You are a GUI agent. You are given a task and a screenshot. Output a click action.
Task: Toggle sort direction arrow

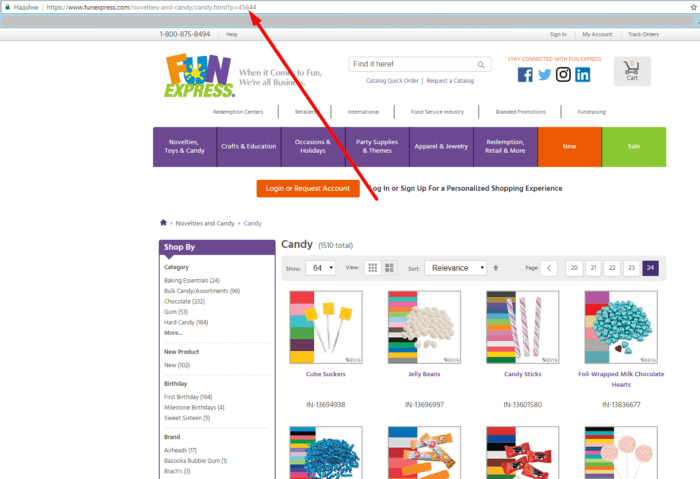coord(495,268)
